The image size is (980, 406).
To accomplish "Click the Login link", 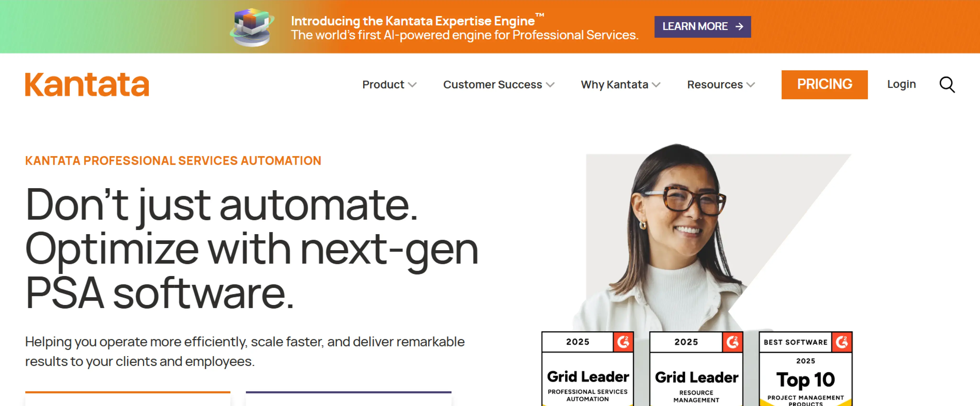I will (x=901, y=84).
